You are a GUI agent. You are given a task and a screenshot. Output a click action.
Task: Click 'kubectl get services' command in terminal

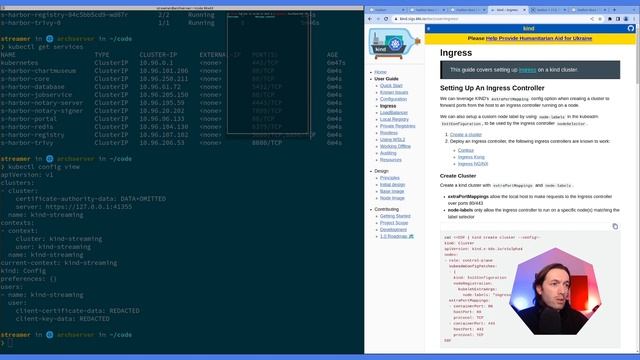45,47
